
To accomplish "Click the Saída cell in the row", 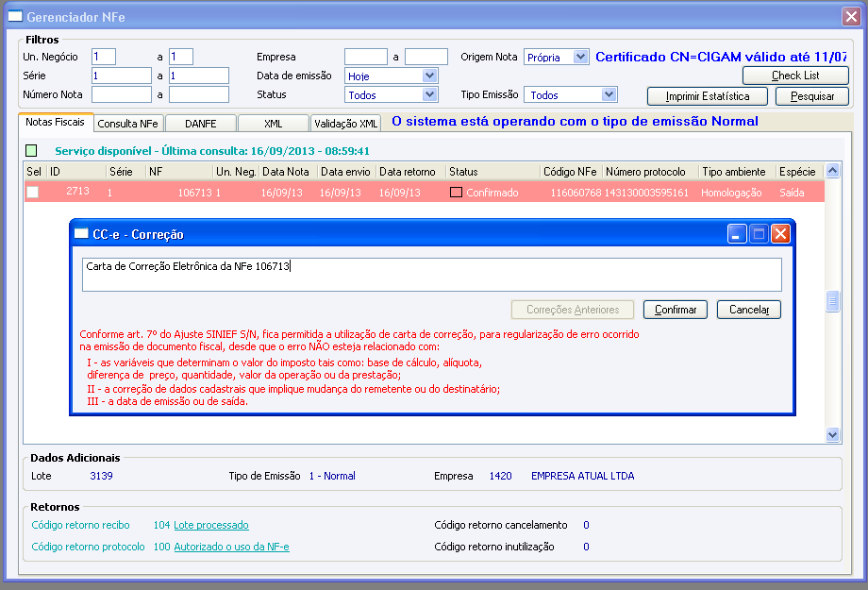I will click(792, 193).
